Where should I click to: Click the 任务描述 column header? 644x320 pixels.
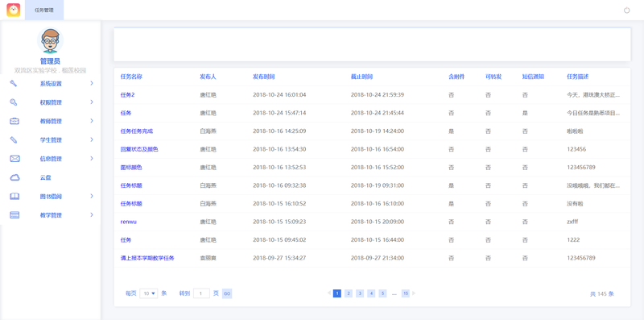tap(578, 77)
